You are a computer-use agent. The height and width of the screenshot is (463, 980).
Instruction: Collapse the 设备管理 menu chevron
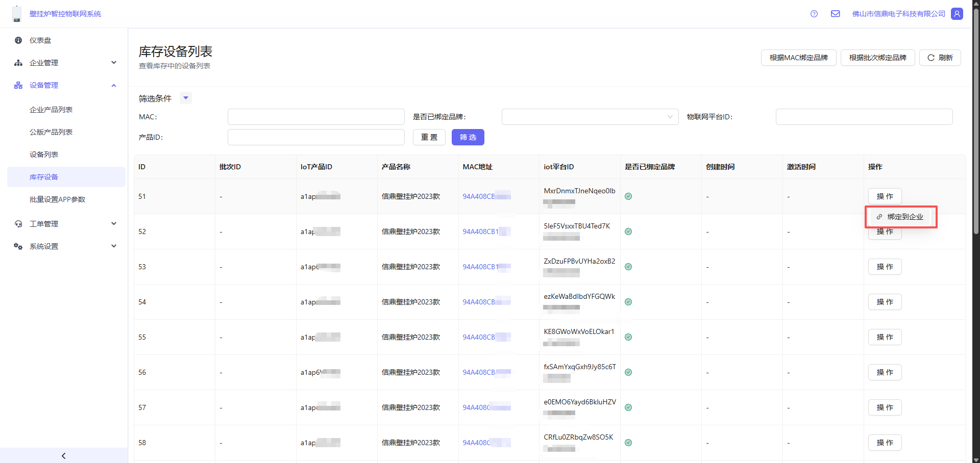pyautogui.click(x=114, y=85)
